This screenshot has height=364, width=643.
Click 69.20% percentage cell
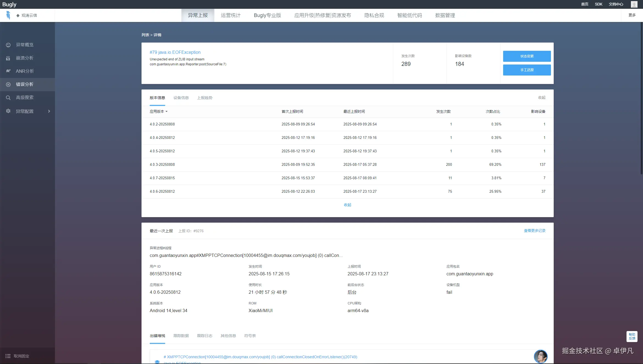click(495, 165)
